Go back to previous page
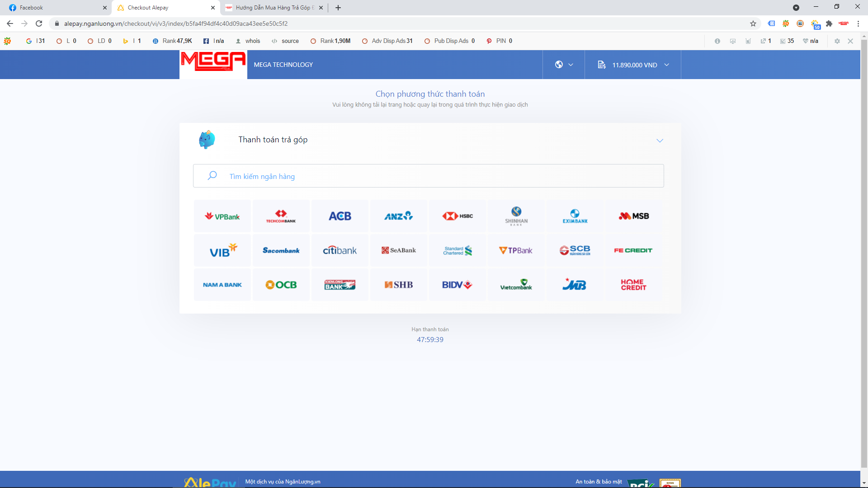The width and height of the screenshot is (868, 488). [x=10, y=23]
